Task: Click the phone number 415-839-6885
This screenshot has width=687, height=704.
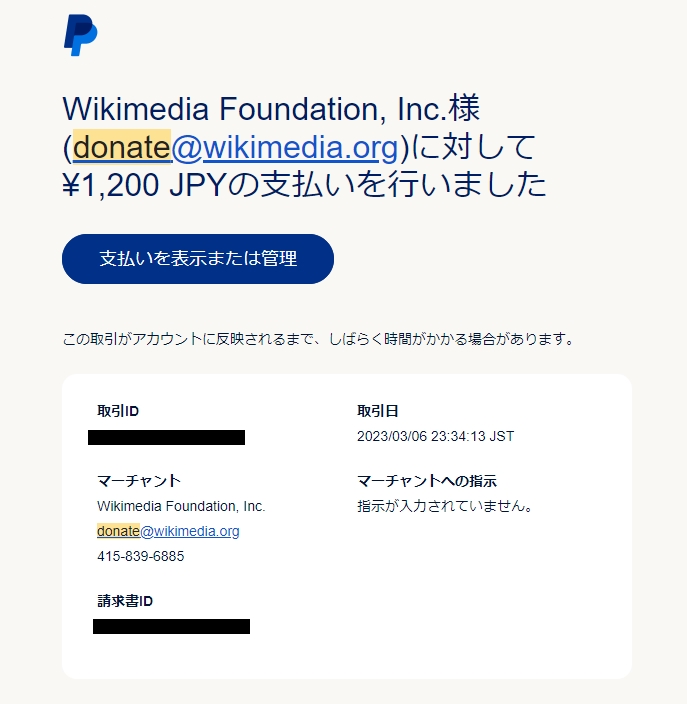Action: (141, 556)
